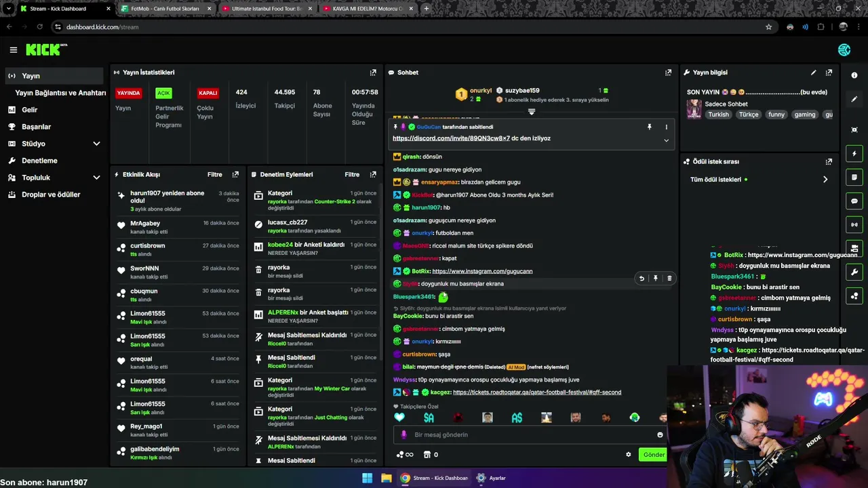Viewport: 868px width, 488px height.
Task: Pop out the Yayın İstatistikleri panel
Action: click(x=373, y=73)
